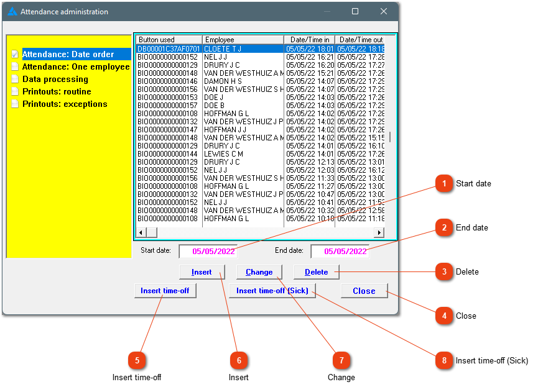This screenshot has width=538, height=392.
Task: Open Attendance: One employee view
Action: pyautogui.click(x=76, y=66)
